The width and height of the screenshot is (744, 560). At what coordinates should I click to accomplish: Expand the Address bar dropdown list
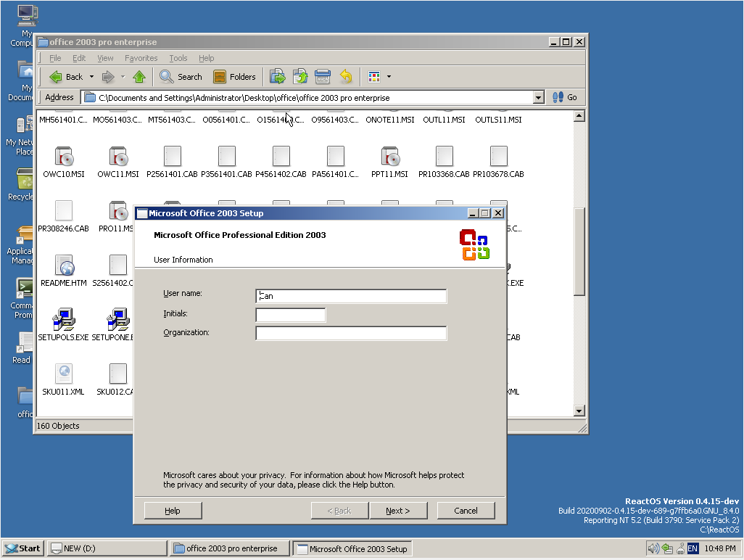[538, 97]
